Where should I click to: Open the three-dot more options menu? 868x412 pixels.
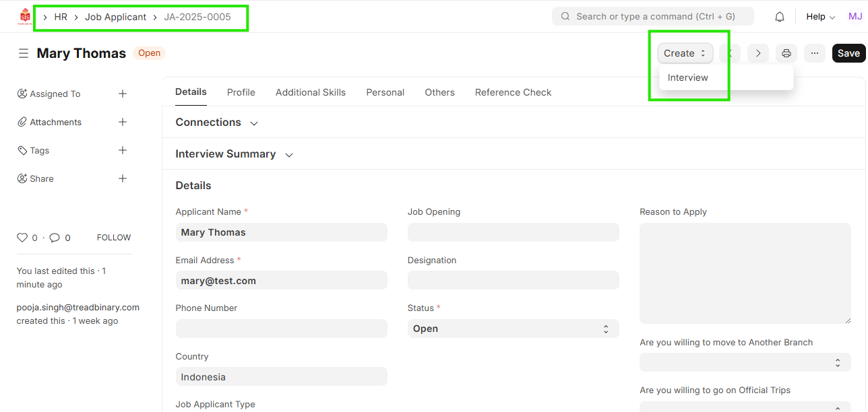(x=814, y=53)
